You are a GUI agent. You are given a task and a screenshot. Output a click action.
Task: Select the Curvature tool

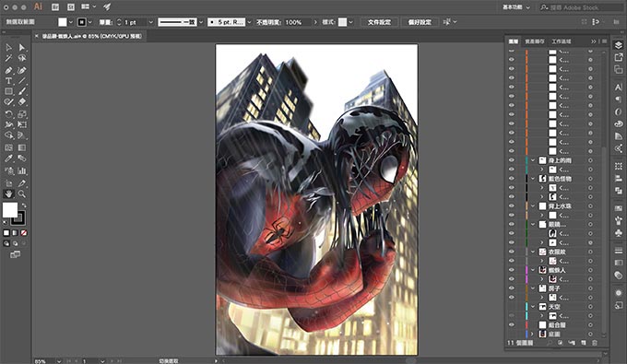coord(22,70)
